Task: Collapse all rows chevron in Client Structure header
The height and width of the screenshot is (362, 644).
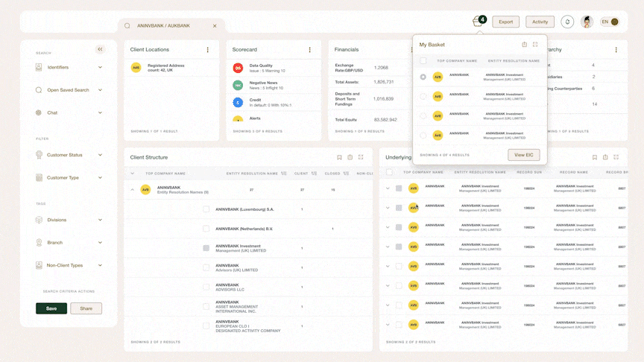Action: click(x=132, y=174)
